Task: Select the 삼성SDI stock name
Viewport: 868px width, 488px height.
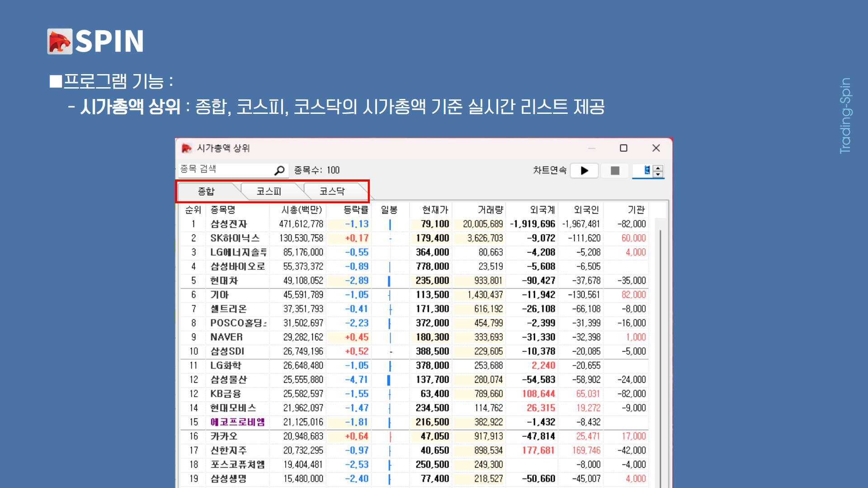Action: [227, 352]
